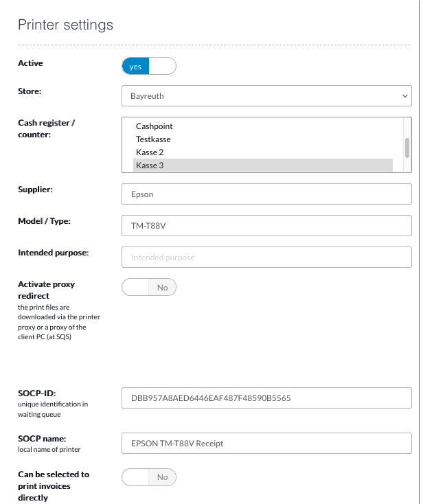Viewport: 423px width, 504px height.
Task: Click the cash register list scrollbar thumb
Action: click(x=407, y=148)
